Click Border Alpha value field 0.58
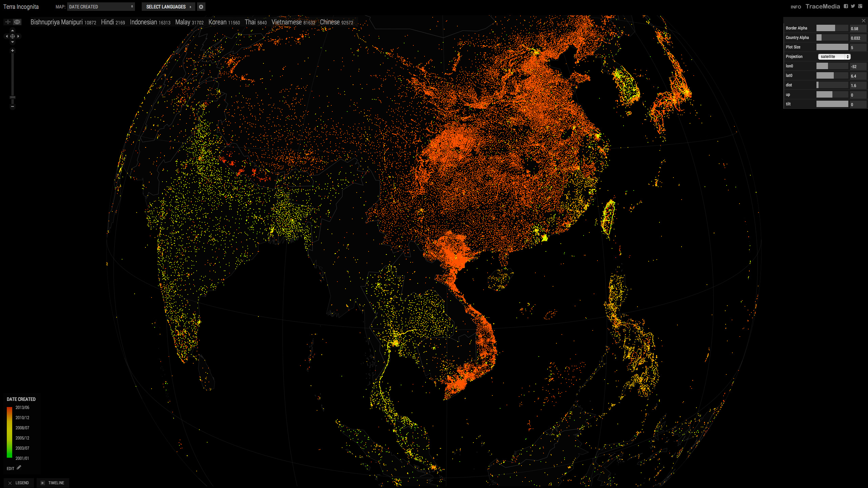 click(x=857, y=28)
